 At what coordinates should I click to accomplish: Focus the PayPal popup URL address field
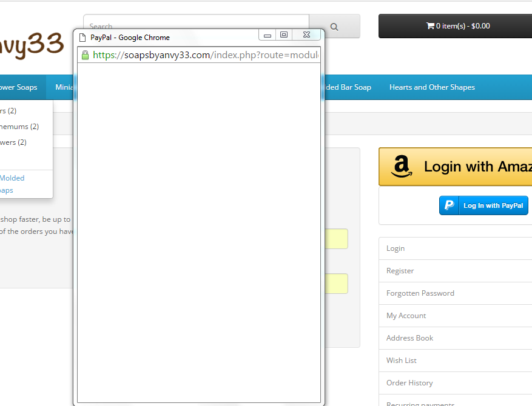point(205,55)
